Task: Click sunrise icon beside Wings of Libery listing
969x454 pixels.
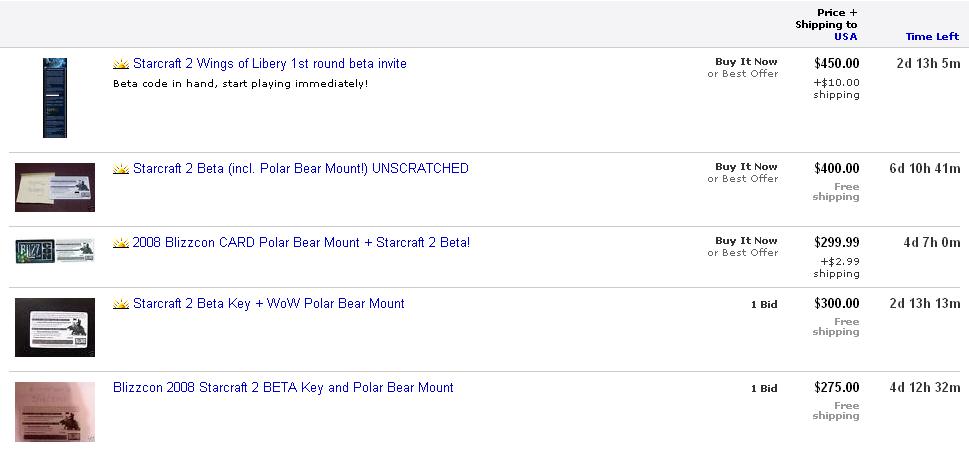Action: 121,64
